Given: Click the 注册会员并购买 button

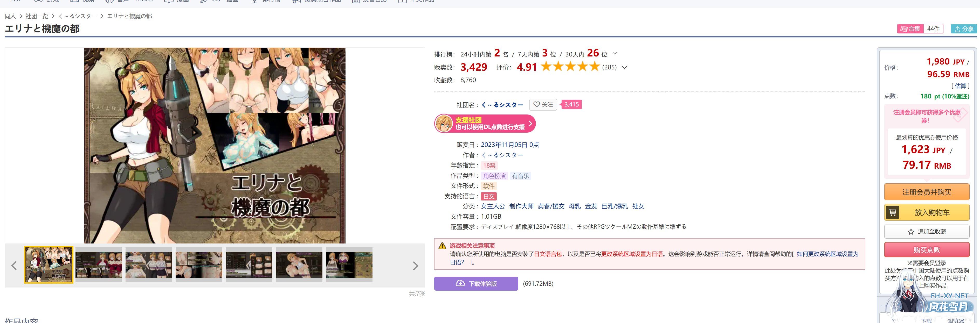Looking at the screenshot, I should 927,192.
